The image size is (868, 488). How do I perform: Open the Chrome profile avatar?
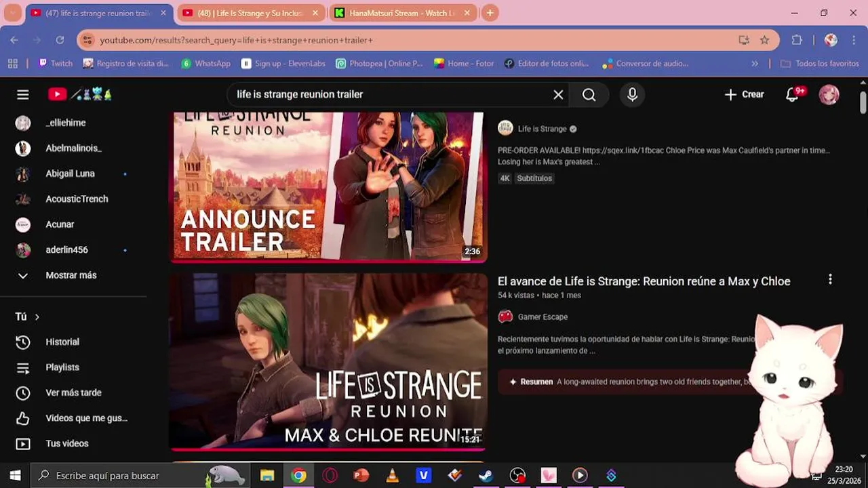(831, 40)
